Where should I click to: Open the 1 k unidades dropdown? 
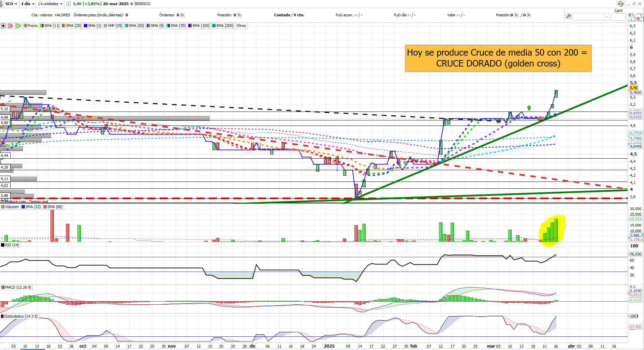(50, 4)
